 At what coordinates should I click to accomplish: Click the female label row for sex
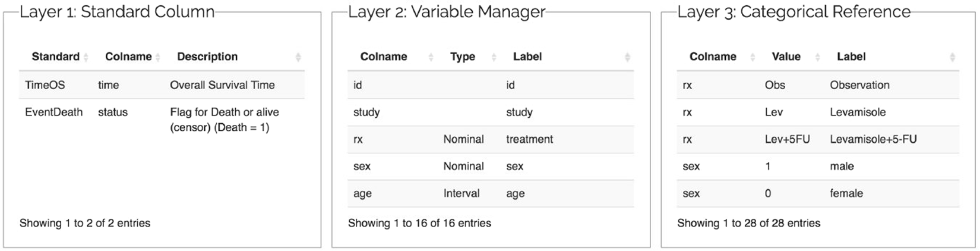[817, 193]
